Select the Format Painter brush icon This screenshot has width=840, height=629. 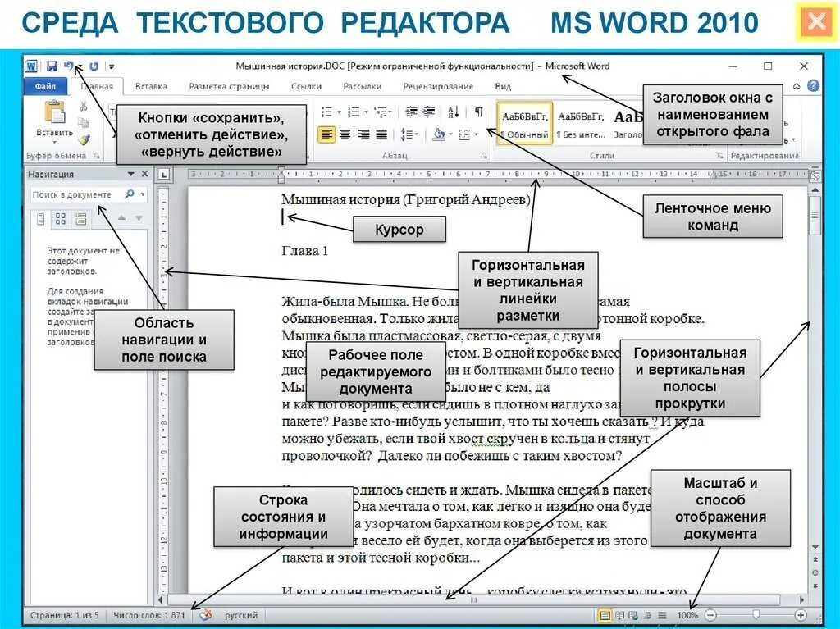[84, 140]
